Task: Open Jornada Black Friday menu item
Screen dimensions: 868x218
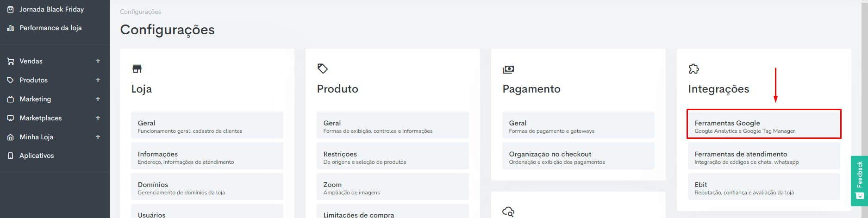Action: (51, 9)
